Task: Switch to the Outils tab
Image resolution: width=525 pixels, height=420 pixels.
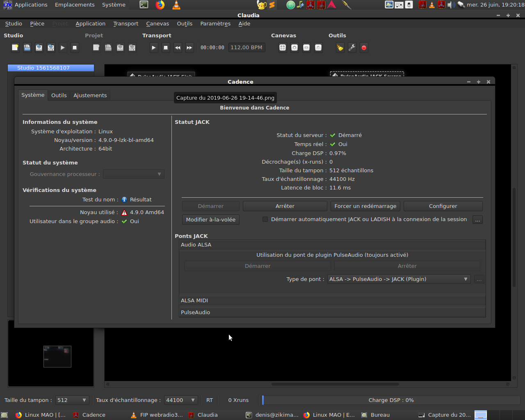Action: click(59, 95)
